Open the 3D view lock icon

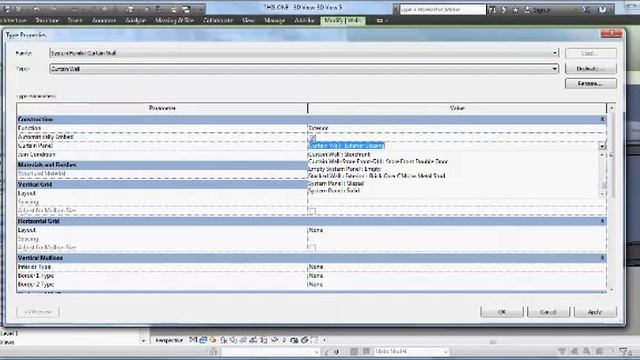pyautogui.click(x=264, y=340)
